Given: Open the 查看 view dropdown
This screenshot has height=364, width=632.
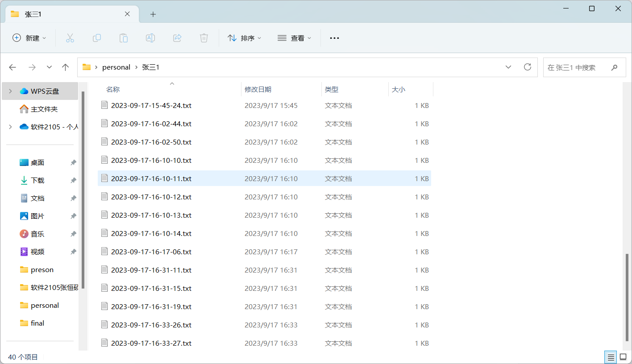Looking at the screenshot, I should [x=294, y=38].
